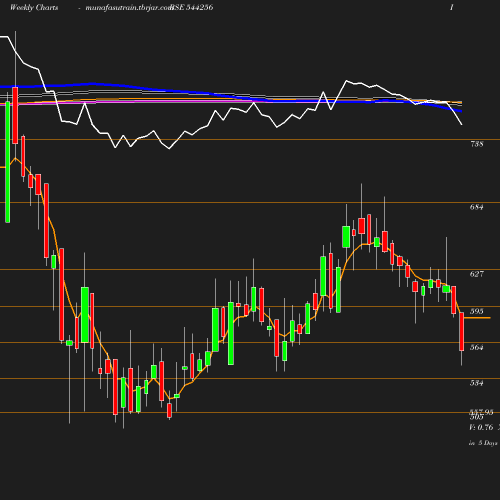Click the first tall green candlestick at chart start
500x500 pixels.
point(7,162)
